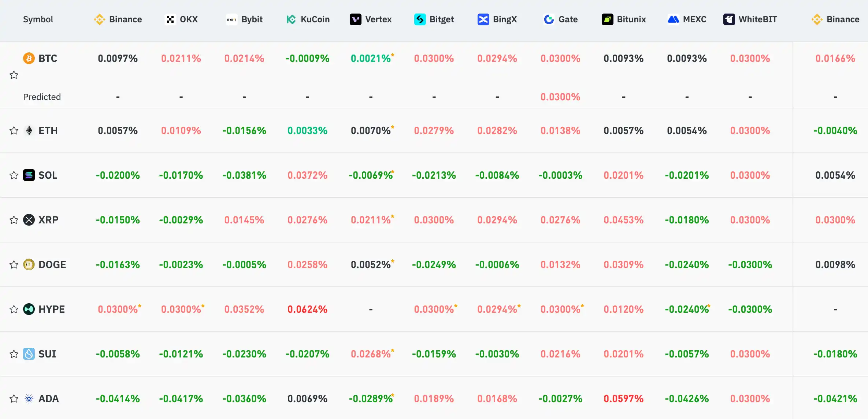Viewport: 868px width, 419px height.
Task: Add XRP to favorites via star
Action: point(14,220)
